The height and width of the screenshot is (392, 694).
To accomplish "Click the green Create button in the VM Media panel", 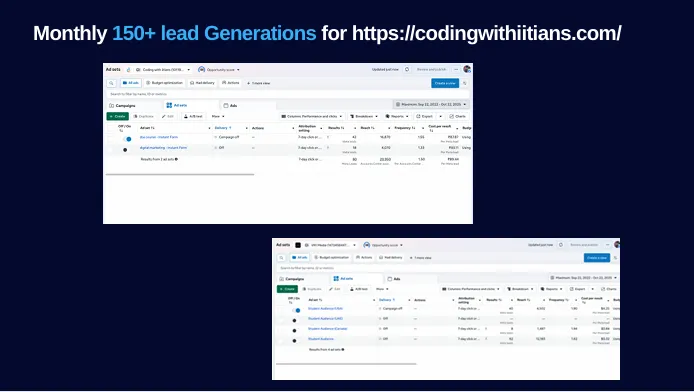I will pyautogui.click(x=287, y=289).
